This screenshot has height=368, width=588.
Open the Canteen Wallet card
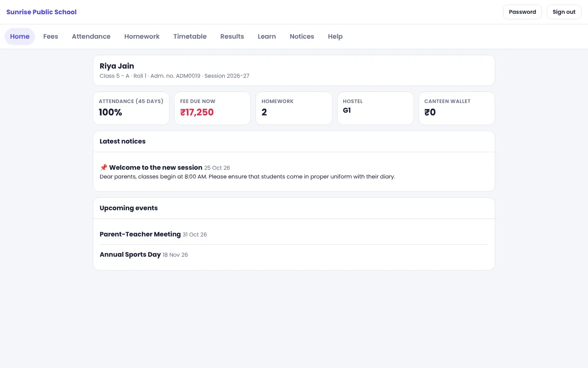[457, 108]
